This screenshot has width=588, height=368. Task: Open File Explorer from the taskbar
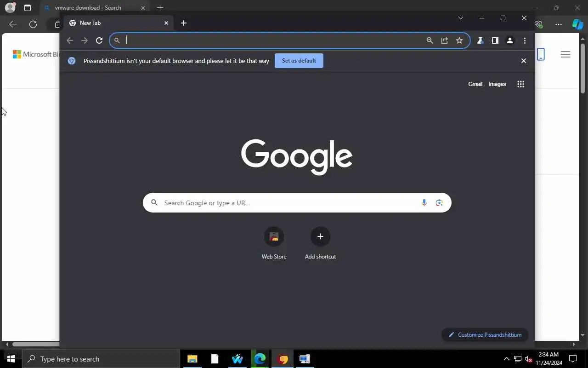[192, 359]
